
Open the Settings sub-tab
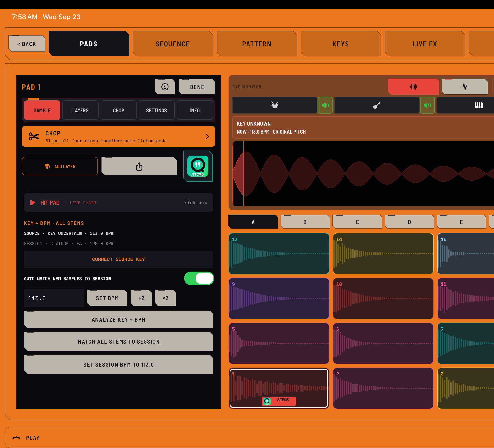pyautogui.click(x=157, y=110)
